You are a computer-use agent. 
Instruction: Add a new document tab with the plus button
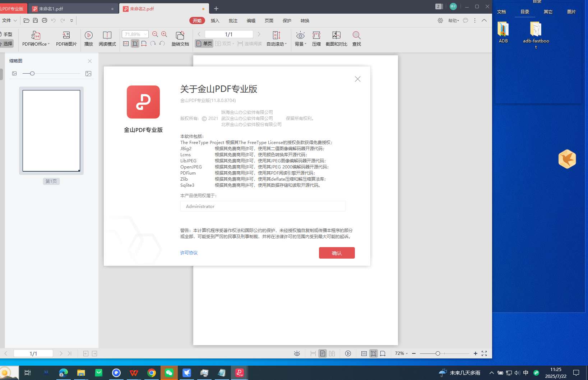point(216,9)
